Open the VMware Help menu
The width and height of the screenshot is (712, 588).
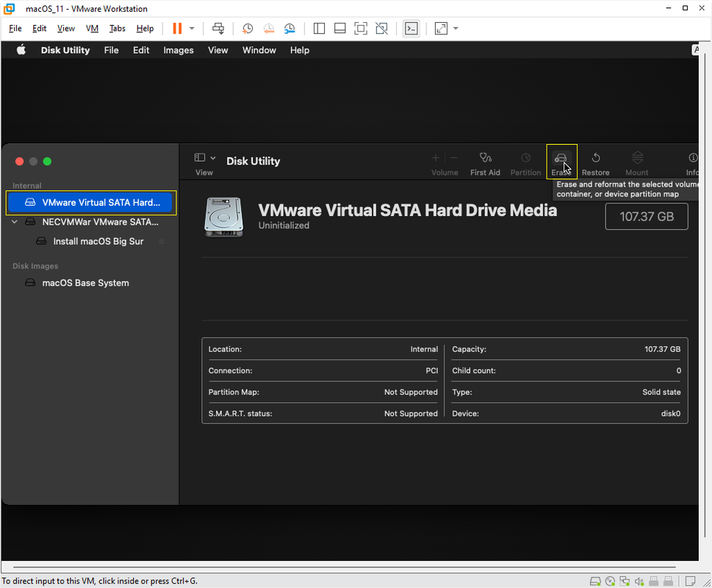coord(145,29)
